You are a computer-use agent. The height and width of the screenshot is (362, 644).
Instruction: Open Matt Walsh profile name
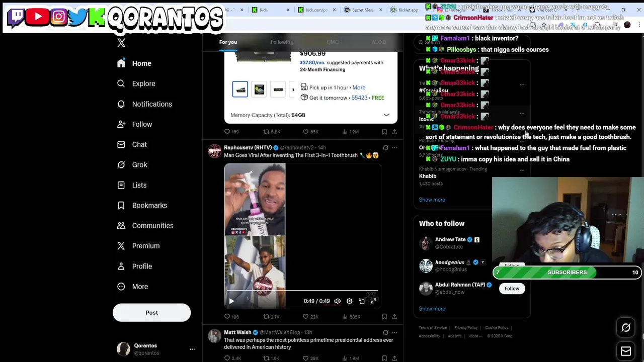[x=237, y=332]
